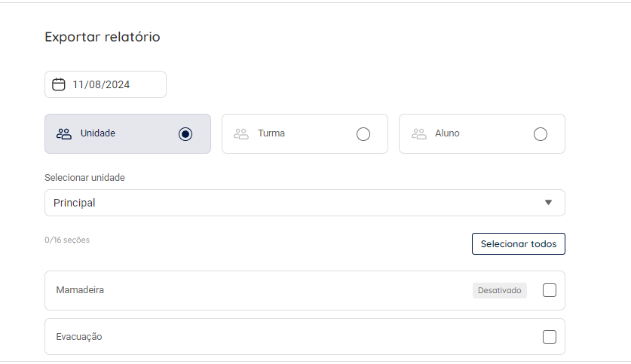Screen dimensions: 631x364
Task: Click the Unidade option card label
Action: click(98, 133)
